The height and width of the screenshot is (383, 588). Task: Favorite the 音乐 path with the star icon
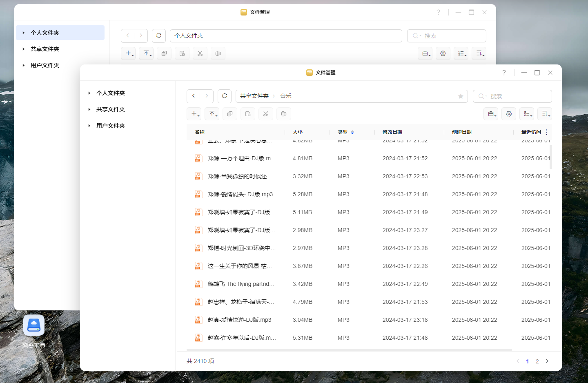(461, 96)
